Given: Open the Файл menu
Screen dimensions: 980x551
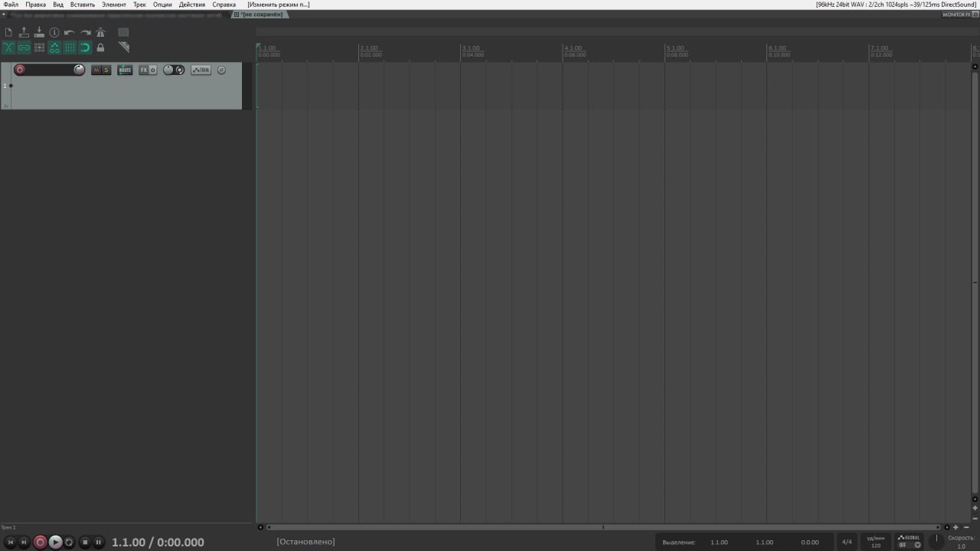Looking at the screenshot, I should coord(11,5).
